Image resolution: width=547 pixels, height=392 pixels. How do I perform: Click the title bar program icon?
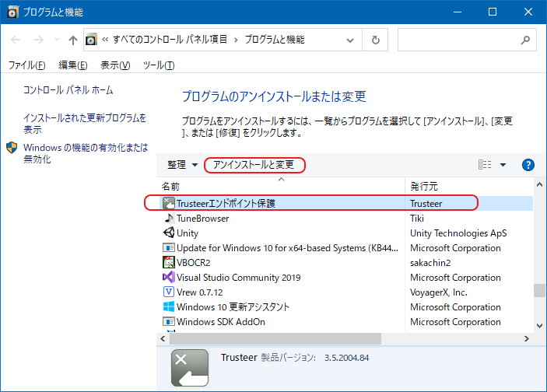(x=12, y=12)
